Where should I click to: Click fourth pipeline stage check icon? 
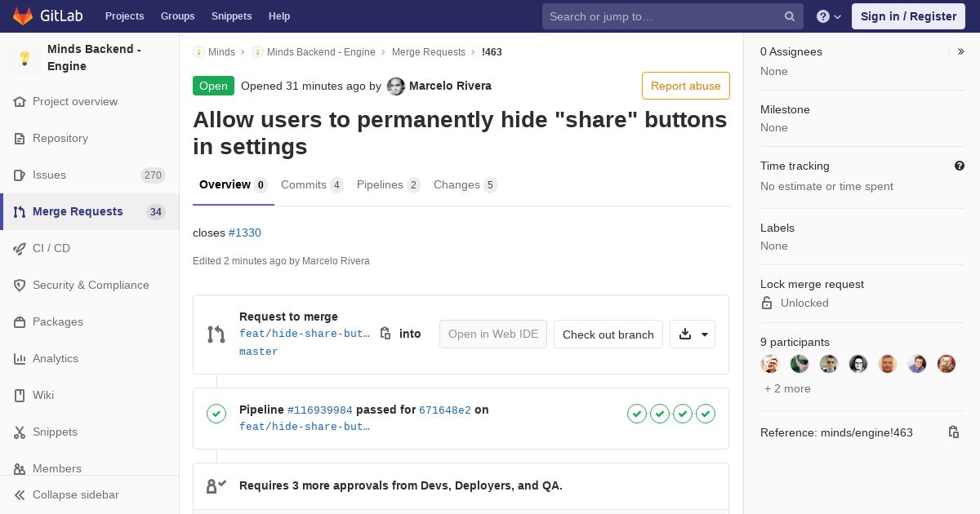[706, 414]
